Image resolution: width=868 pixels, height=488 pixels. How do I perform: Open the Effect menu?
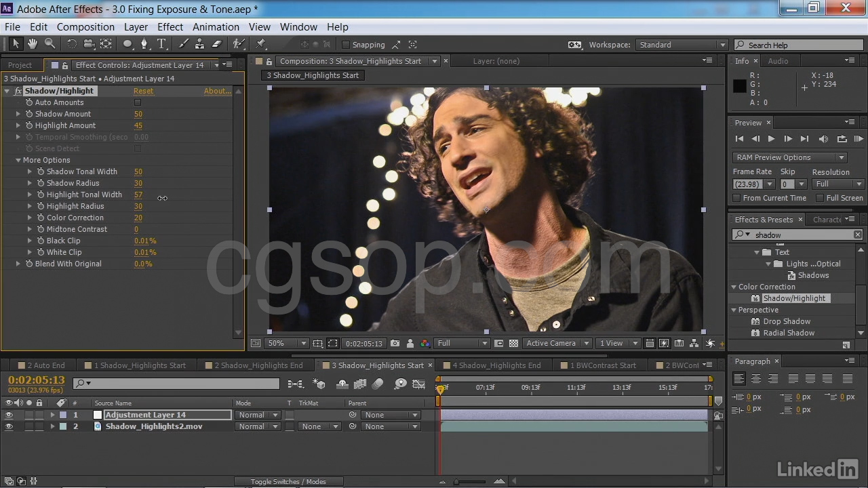point(170,27)
